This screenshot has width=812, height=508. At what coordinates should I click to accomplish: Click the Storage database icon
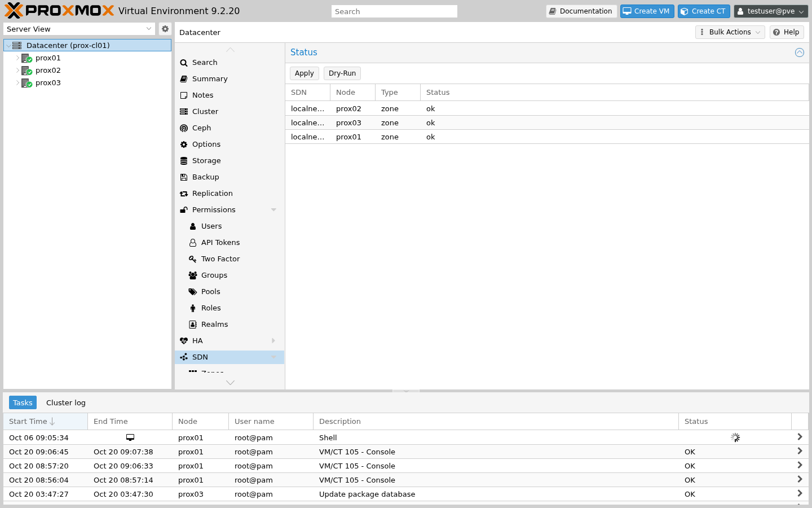(184, 161)
